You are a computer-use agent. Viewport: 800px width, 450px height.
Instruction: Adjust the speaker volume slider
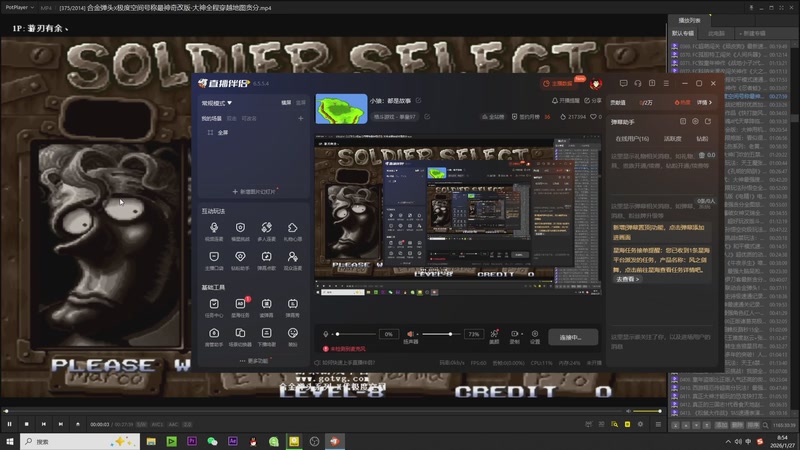pos(440,334)
